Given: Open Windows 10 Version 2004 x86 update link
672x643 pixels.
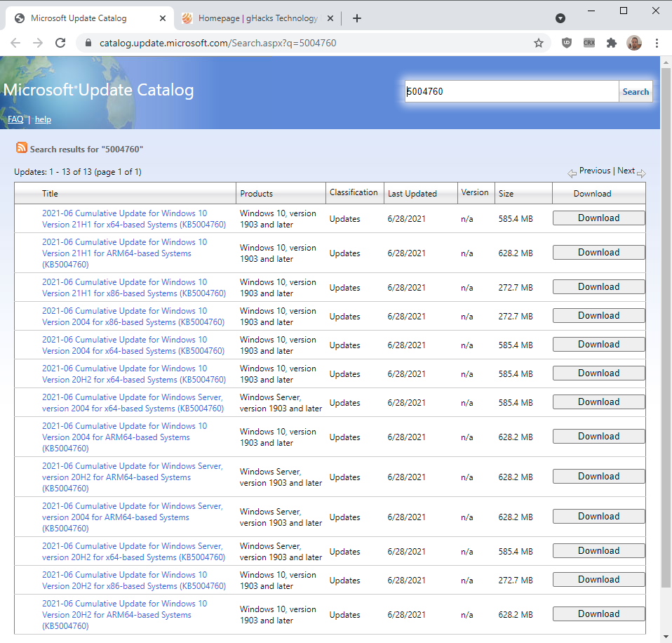Looking at the screenshot, I should pos(133,317).
